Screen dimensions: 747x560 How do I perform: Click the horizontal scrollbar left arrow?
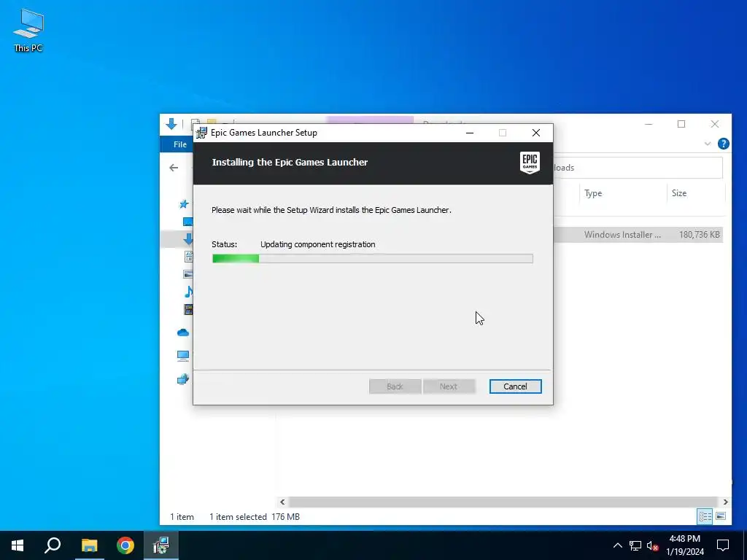pos(282,502)
